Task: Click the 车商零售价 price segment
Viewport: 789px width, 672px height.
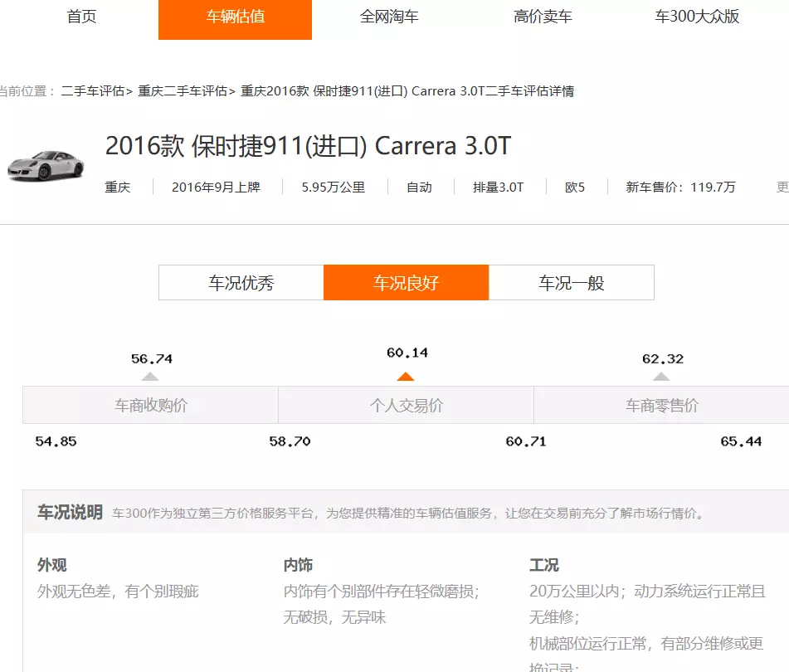Action: [x=662, y=405]
